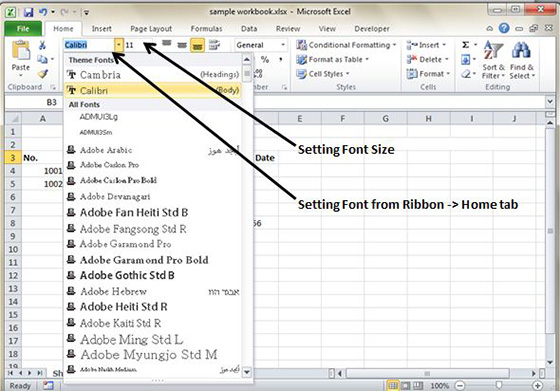Click the AutoSum sigma icon

465,45
